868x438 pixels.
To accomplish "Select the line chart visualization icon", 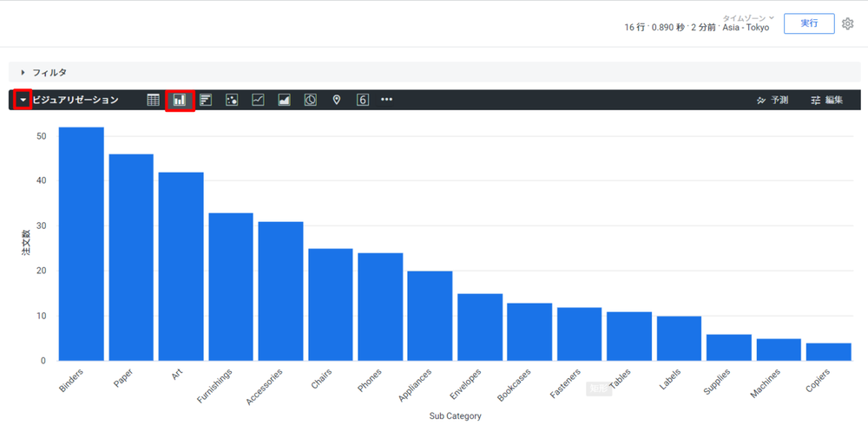I will pyautogui.click(x=258, y=100).
